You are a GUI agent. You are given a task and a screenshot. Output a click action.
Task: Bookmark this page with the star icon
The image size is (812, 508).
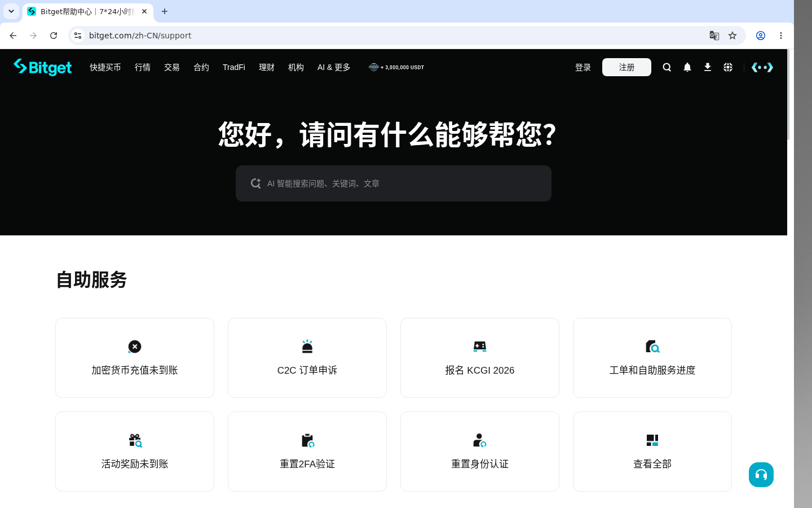point(732,36)
